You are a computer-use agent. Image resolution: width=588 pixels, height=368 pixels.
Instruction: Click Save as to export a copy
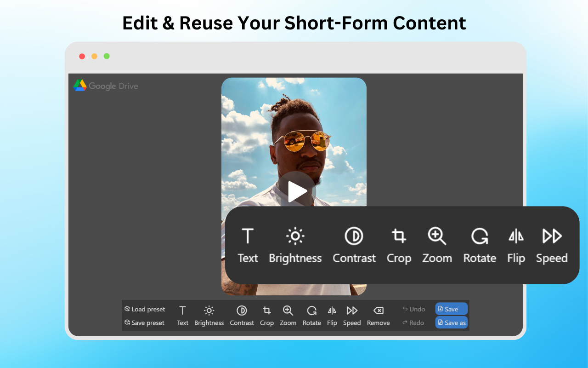tap(451, 322)
